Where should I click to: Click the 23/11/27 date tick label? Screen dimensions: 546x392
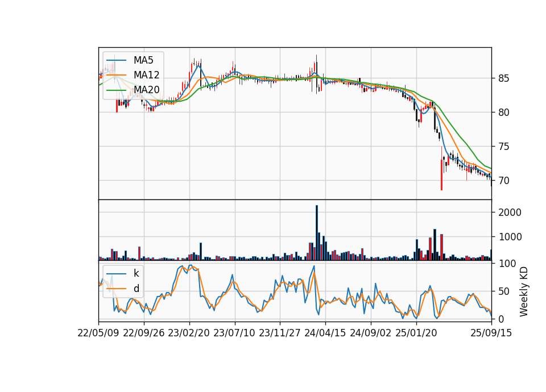click(280, 333)
